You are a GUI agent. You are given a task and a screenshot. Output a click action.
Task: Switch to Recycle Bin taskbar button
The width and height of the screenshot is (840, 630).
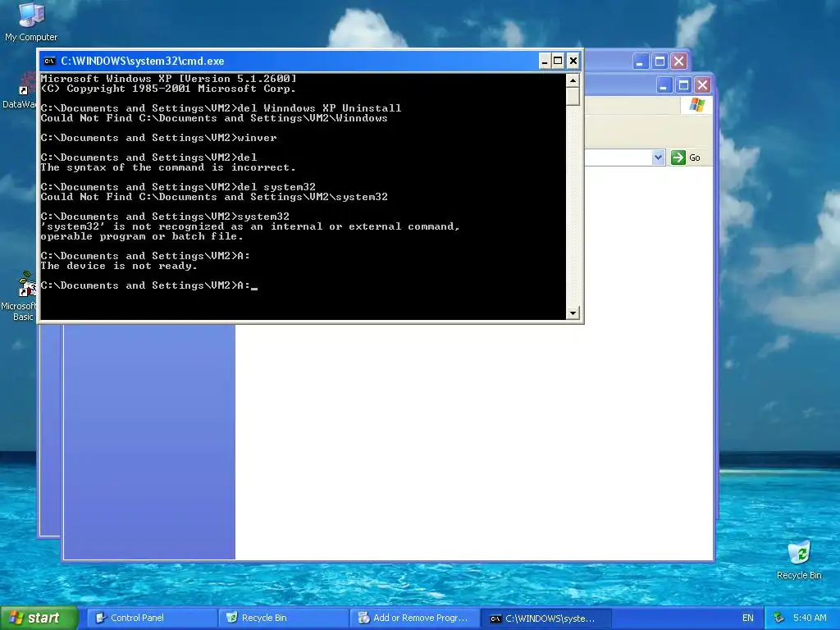click(x=283, y=618)
